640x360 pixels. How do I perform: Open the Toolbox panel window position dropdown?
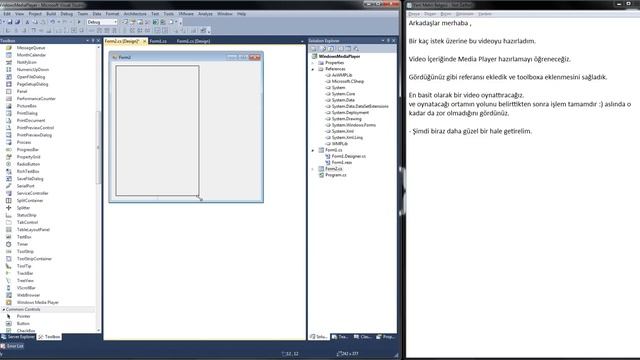click(x=87, y=41)
